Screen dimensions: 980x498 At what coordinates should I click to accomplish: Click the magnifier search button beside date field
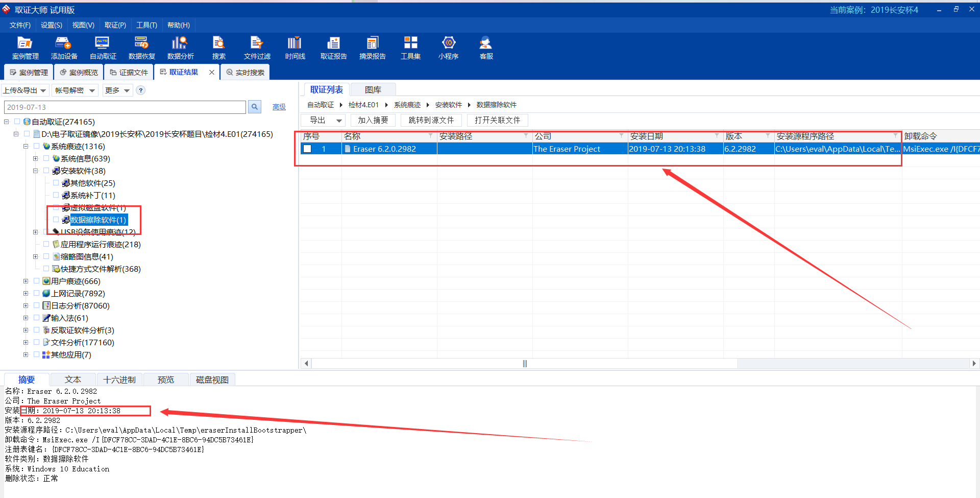254,107
